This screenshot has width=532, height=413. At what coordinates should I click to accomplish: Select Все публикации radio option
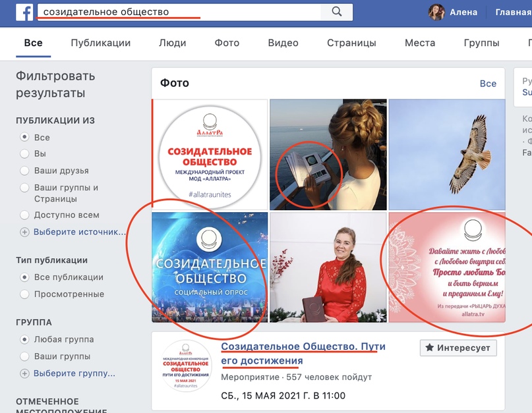[24, 277]
